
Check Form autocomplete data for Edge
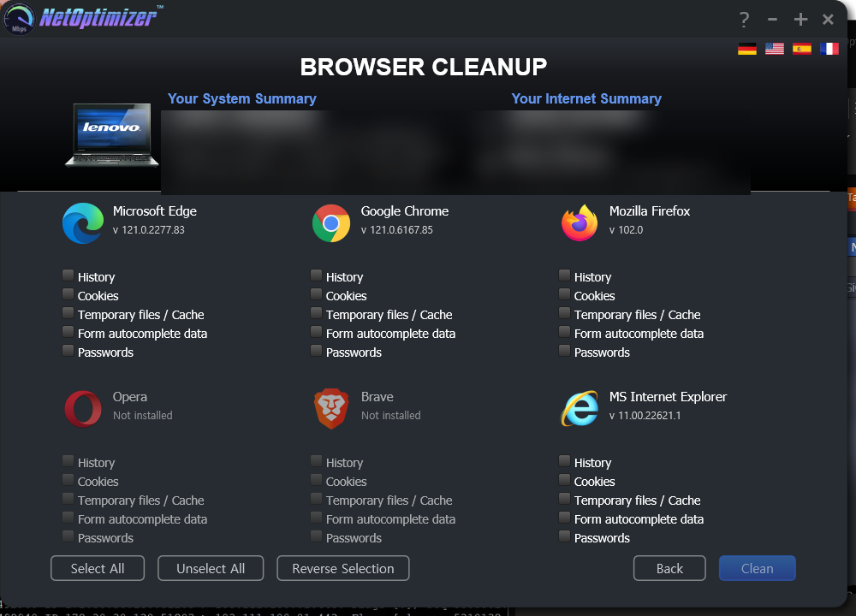pyautogui.click(x=68, y=332)
